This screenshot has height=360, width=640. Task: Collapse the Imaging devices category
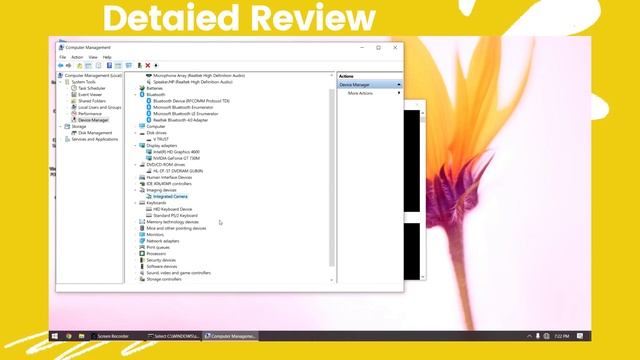click(x=136, y=190)
